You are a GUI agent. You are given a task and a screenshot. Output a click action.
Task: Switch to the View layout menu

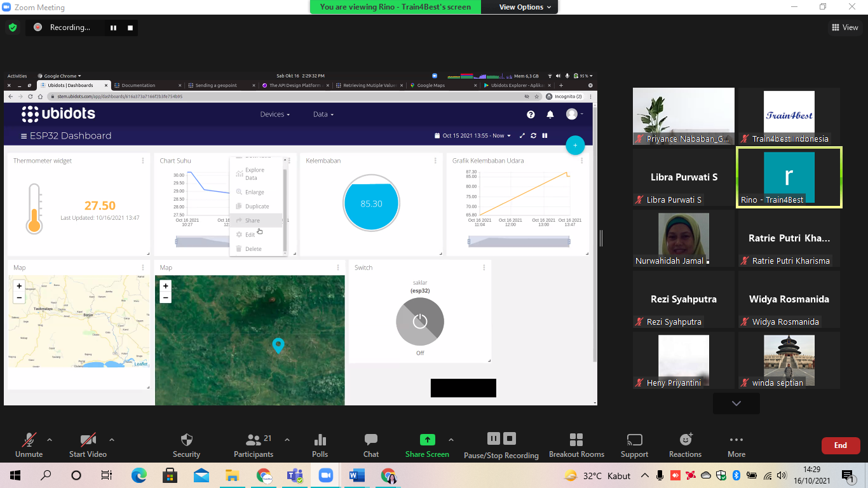pos(845,27)
